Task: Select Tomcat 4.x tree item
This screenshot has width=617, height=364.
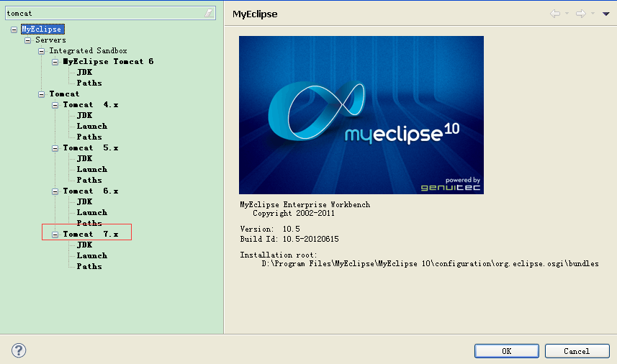Action: tap(91, 104)
